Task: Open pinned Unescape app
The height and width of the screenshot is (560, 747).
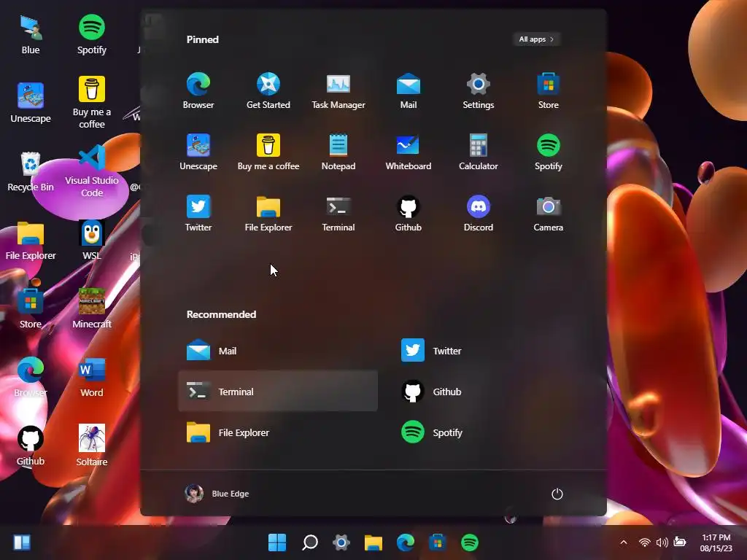Action: pyautogui.click(x=198, y=152)
